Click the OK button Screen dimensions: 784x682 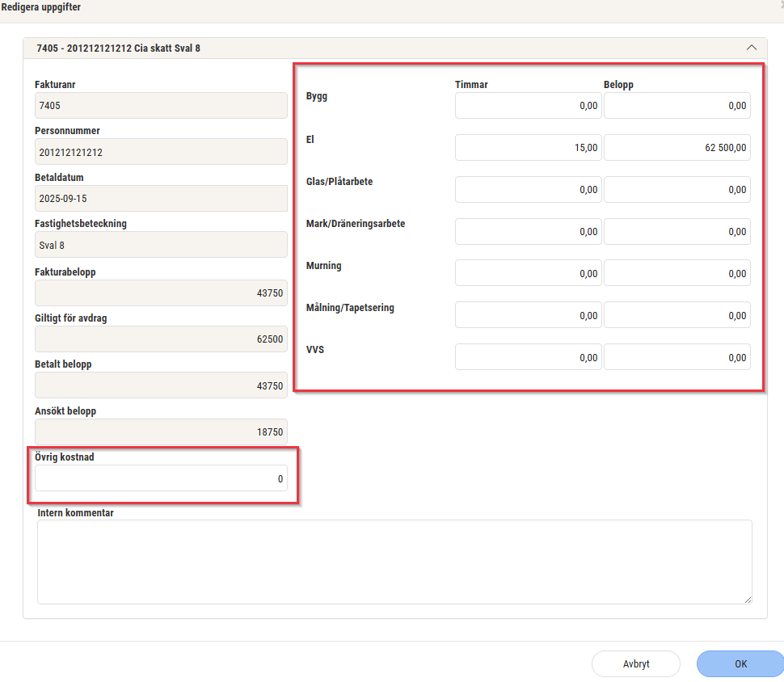coord(740,663)
